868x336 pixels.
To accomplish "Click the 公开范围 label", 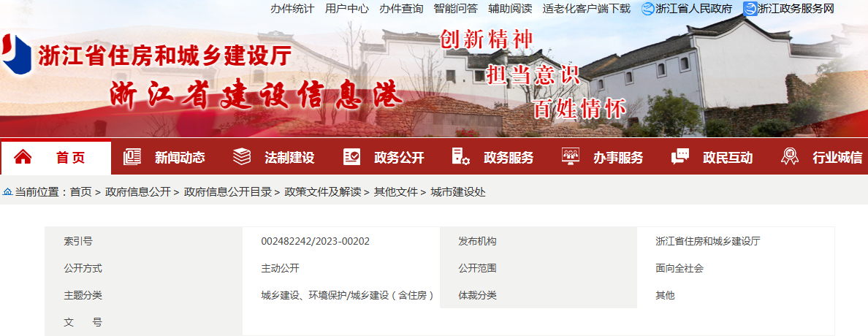I will point(477,269).
